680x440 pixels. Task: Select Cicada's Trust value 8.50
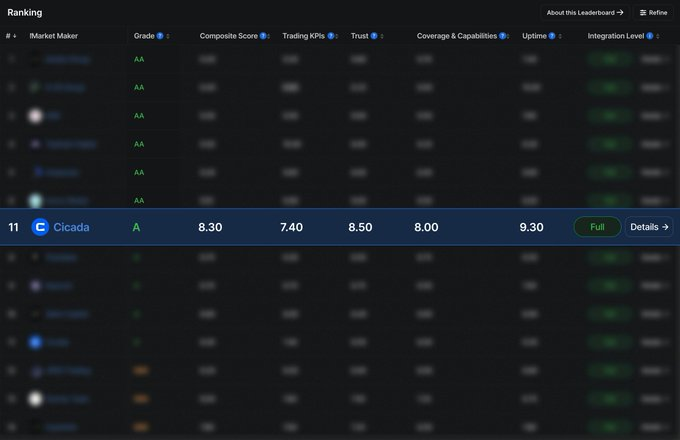[360, 227]
